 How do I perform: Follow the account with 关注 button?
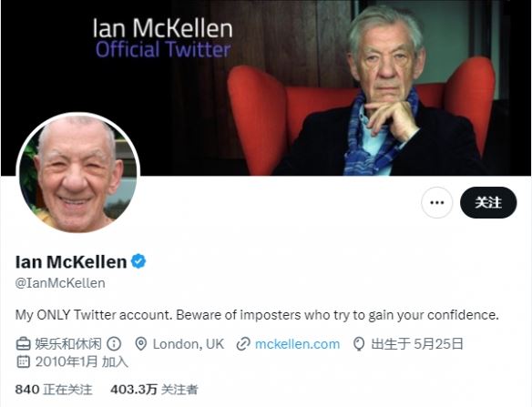point(488,202)
